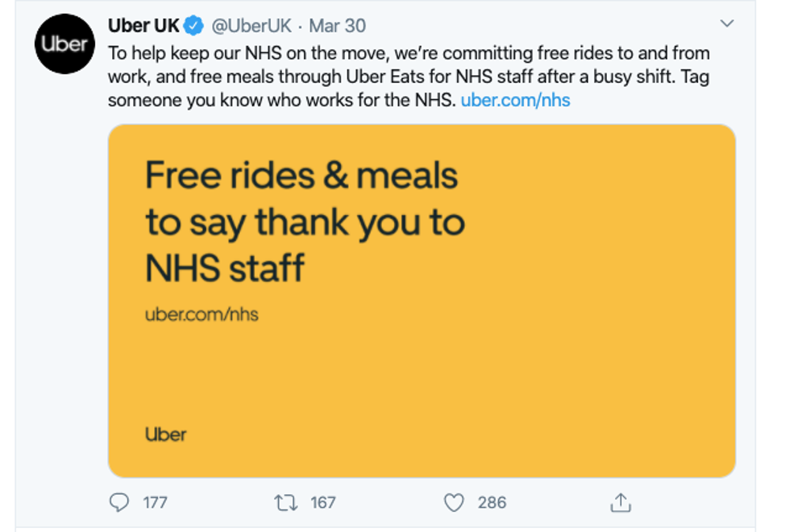Open the Uber UK profile avatar
Screen dimensions: 785x532
pyautogui.click(x=64, y=44)
